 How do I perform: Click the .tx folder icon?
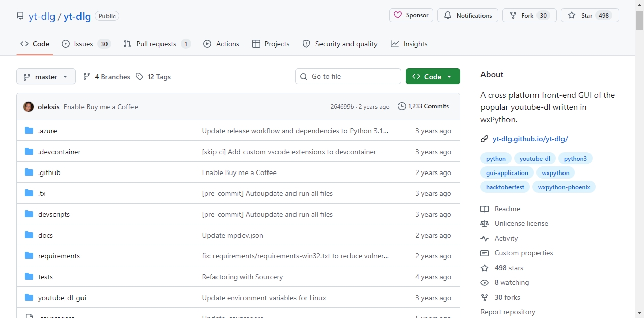(x=29, y=193)
